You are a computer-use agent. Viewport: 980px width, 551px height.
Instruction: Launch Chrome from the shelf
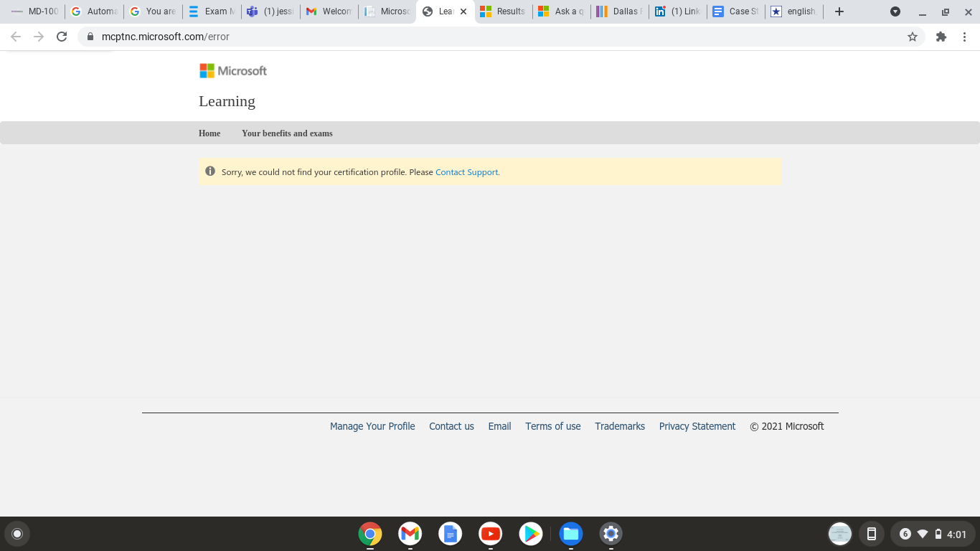click(370, 534)
